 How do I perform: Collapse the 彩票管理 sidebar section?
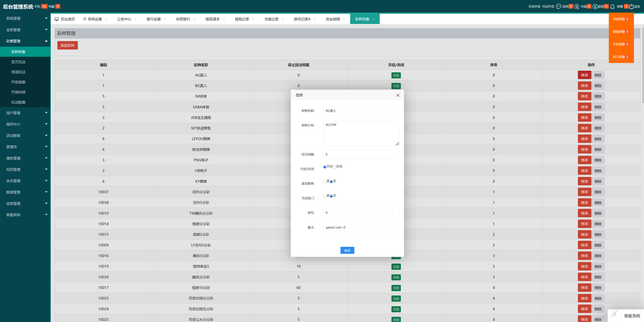tap(25, 41)
